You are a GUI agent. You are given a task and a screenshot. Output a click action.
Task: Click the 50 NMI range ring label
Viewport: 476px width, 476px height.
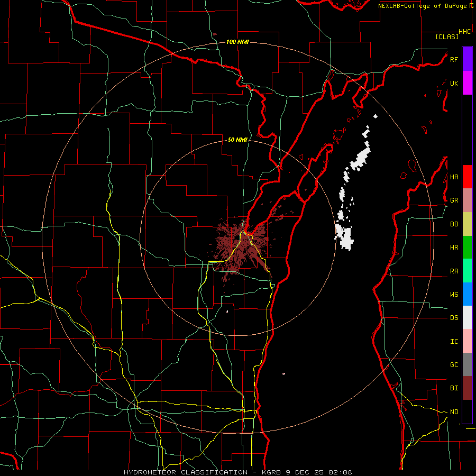pos(237,140)
